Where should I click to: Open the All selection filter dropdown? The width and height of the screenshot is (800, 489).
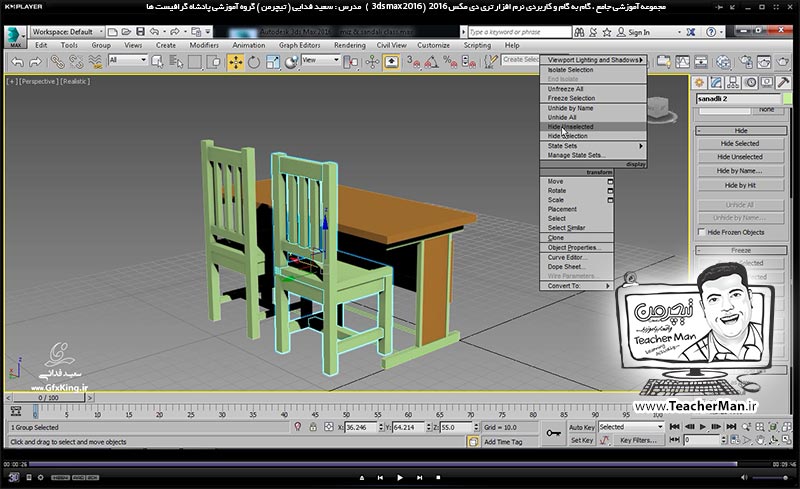128,60
